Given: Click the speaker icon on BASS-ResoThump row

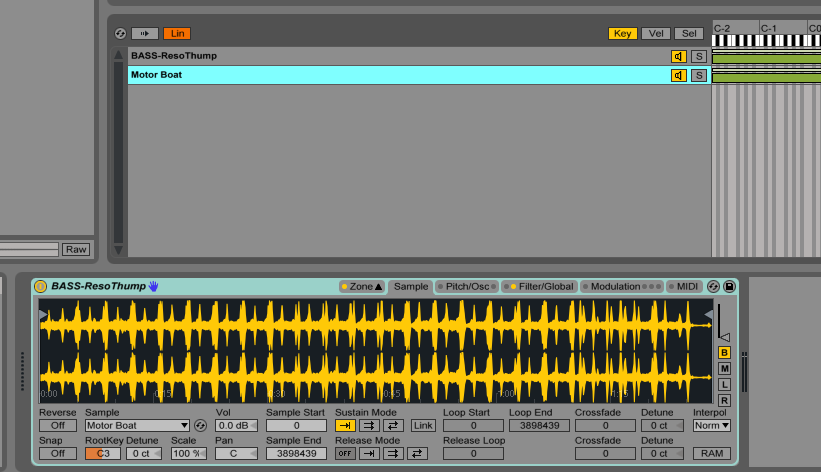Looking at the screenshot, I should [x=679, y=56].
